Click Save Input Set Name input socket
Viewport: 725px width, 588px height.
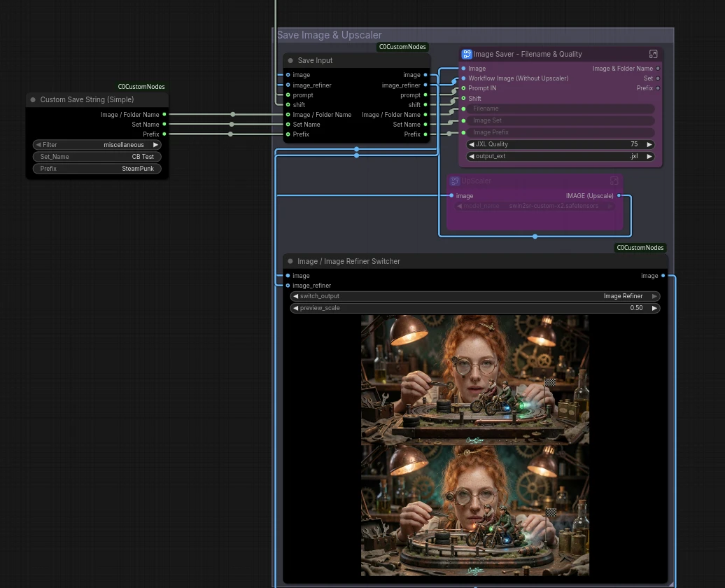288,125
